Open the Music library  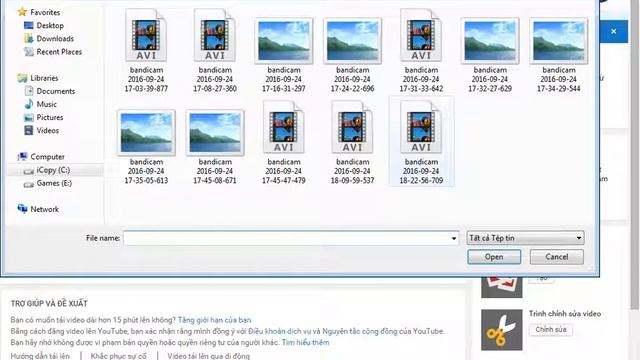pyautogui.click(x=47, y=104)
